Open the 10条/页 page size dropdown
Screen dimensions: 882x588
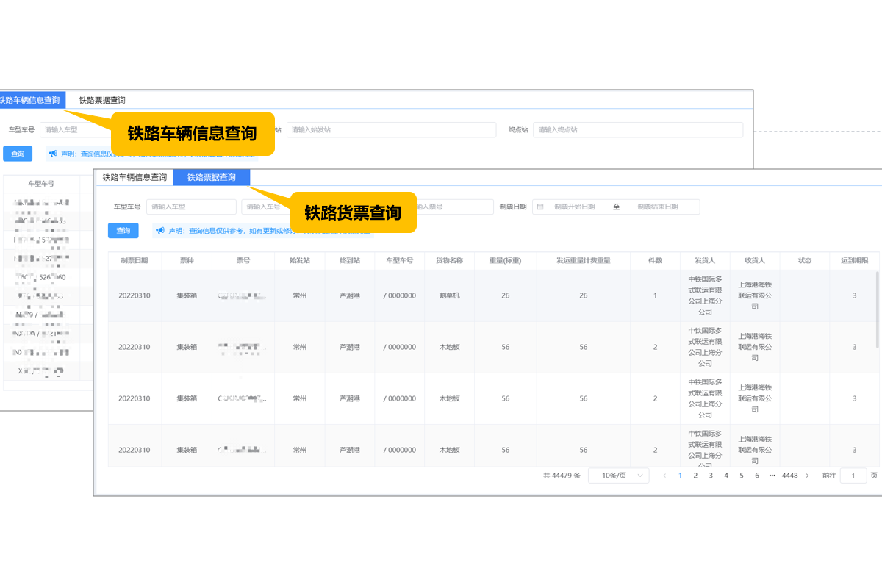[618, 476]
